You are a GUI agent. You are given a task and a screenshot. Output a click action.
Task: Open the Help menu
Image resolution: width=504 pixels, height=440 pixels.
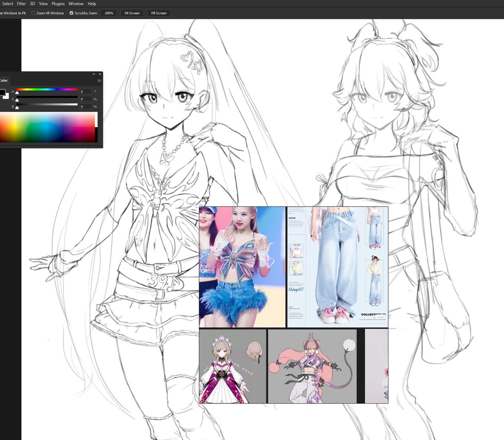click(92, 3)
